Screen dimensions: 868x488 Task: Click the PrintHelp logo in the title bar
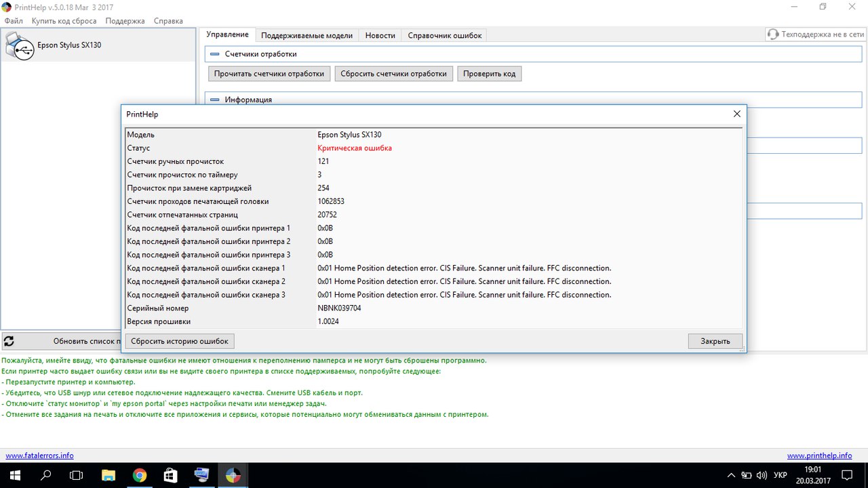pos(6,6)
